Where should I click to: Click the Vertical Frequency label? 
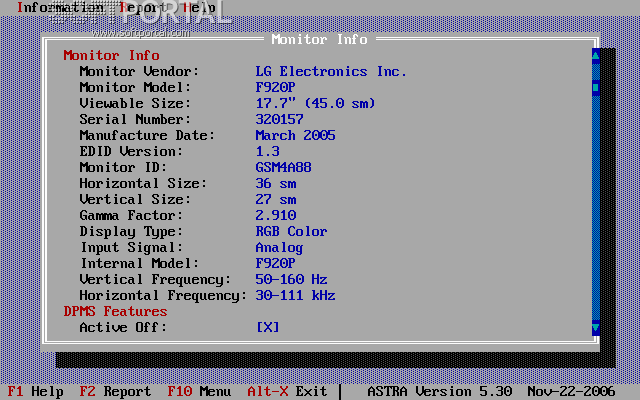point(155,280)
